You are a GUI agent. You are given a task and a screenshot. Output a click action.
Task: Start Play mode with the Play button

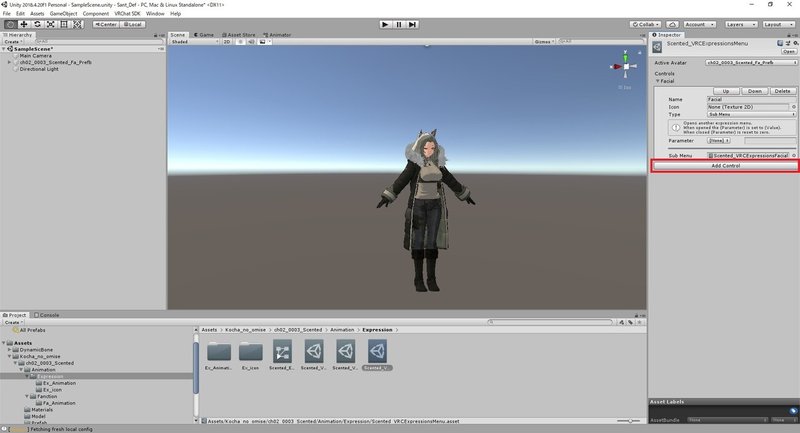tap(386, 24)
